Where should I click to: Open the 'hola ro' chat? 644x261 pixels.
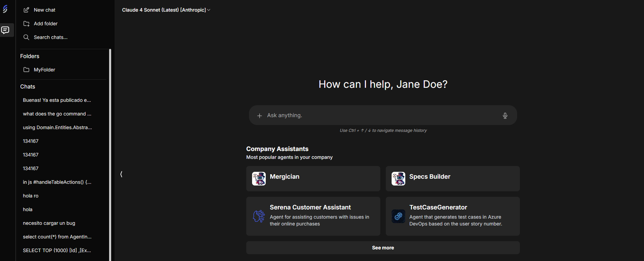tap(31, 196)
